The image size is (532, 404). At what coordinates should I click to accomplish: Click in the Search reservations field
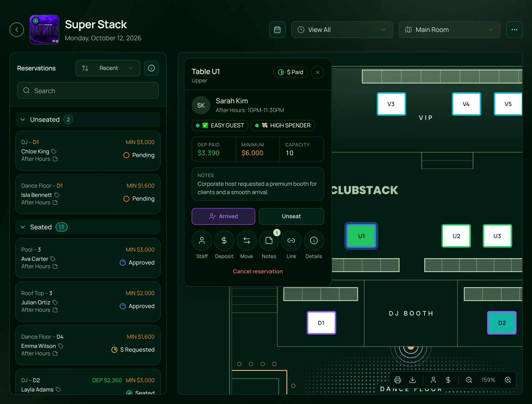pyautogui.click(x=88, y=91)
